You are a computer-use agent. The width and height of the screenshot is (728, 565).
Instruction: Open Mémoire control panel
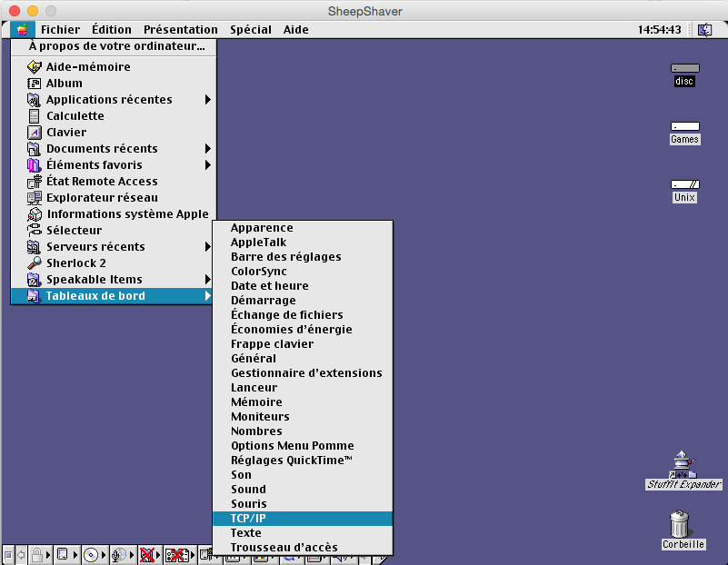pyautogui.click(x=303, y=402)
